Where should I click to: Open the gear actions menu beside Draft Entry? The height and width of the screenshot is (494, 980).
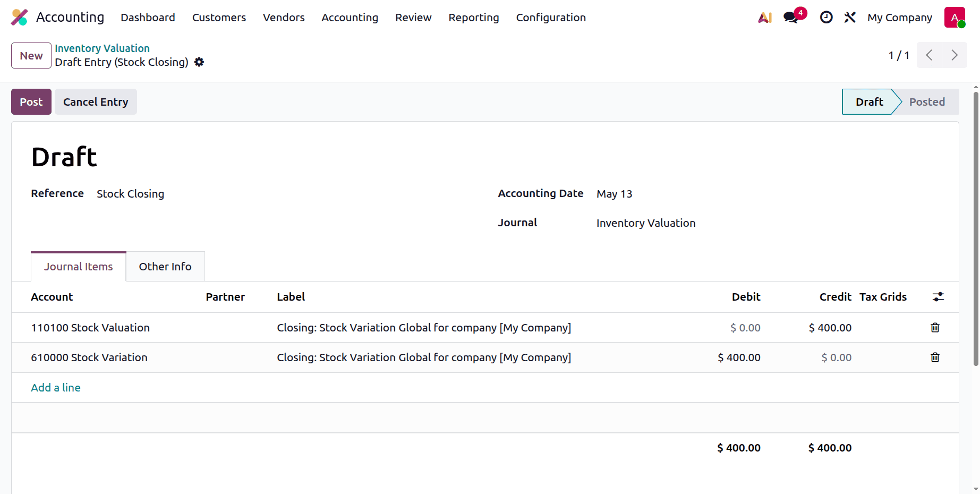click(x=199, y=62)
